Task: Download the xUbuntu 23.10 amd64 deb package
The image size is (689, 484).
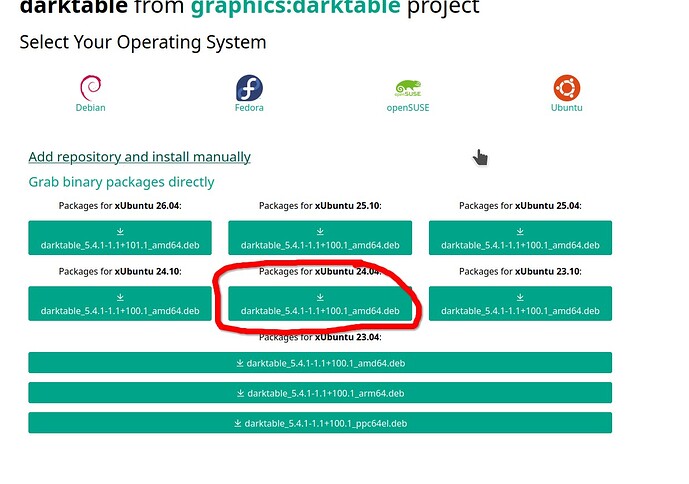Action: 520,303
